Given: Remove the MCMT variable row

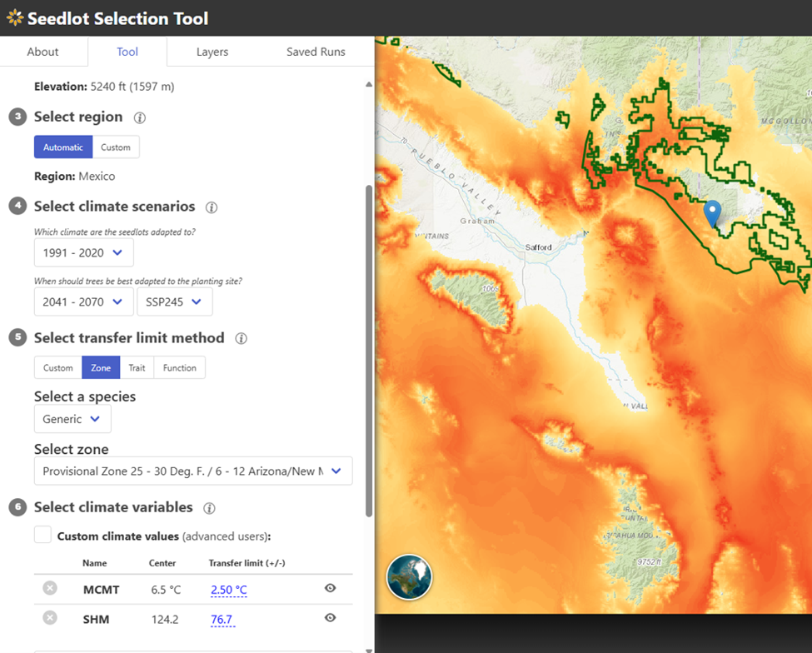Looking at the screenshot, I should coord(50,588).
